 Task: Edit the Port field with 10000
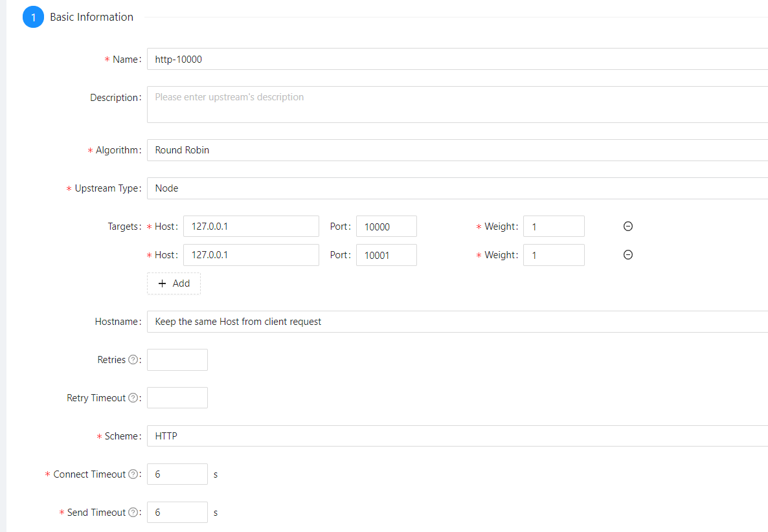[387, 227]
